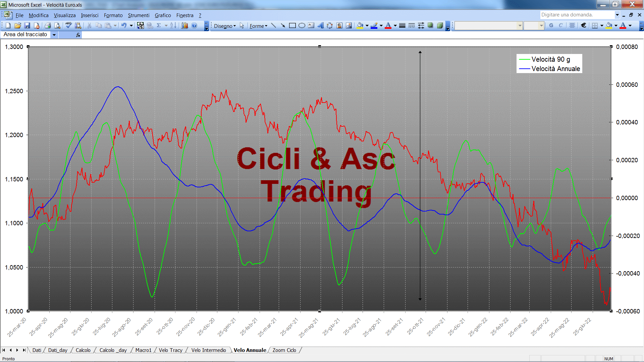The image size is (644, 362).
Task: Open the Chart Wizard icon
Action: coord(185,25)
